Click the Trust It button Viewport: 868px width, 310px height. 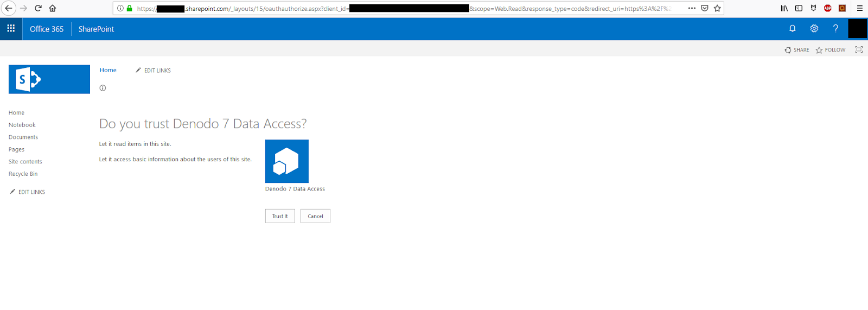tap(280, 216)
